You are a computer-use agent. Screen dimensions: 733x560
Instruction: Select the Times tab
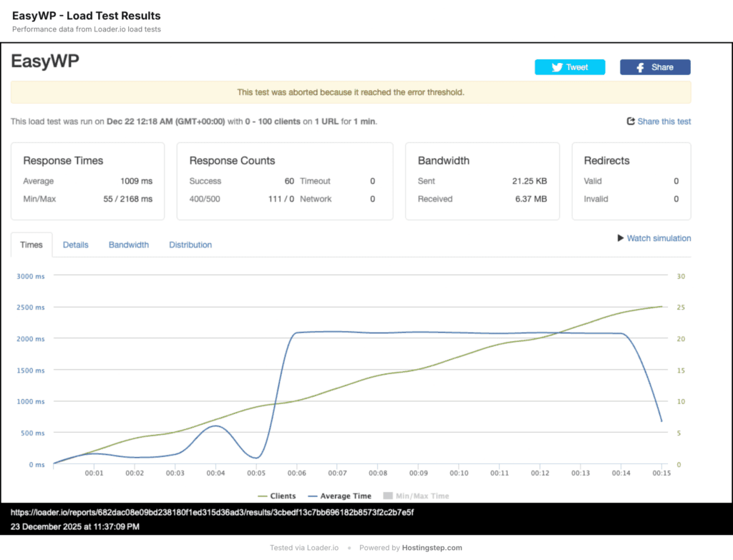(31, 245)
